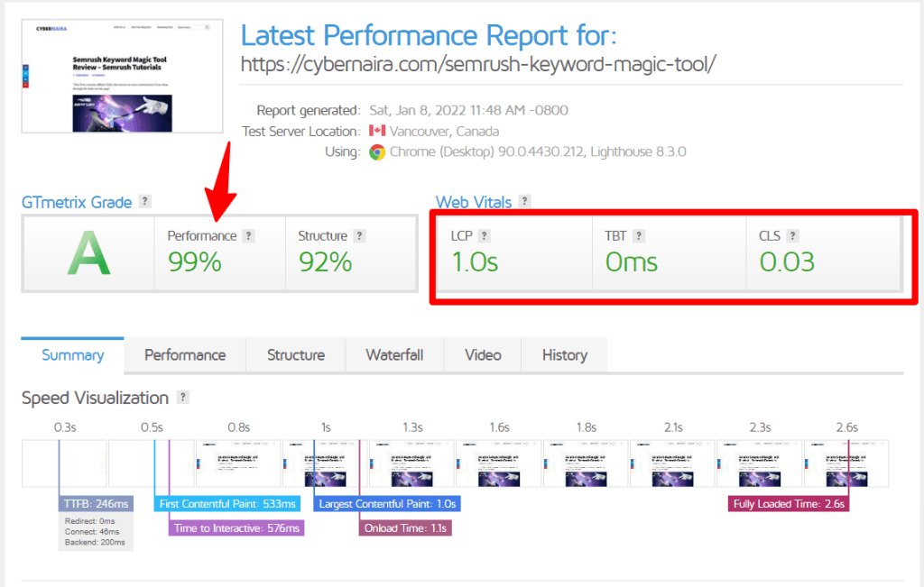
Task: Click the Onload Time: 1.1s marker
Action: (x=405, y=528)
